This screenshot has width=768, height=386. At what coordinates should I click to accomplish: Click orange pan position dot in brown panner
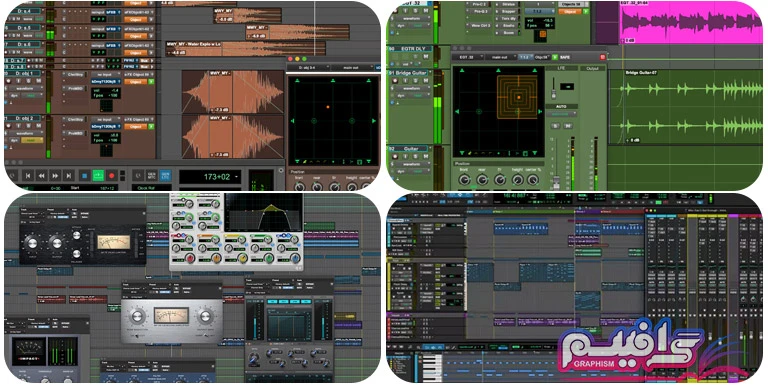(328, 107)
